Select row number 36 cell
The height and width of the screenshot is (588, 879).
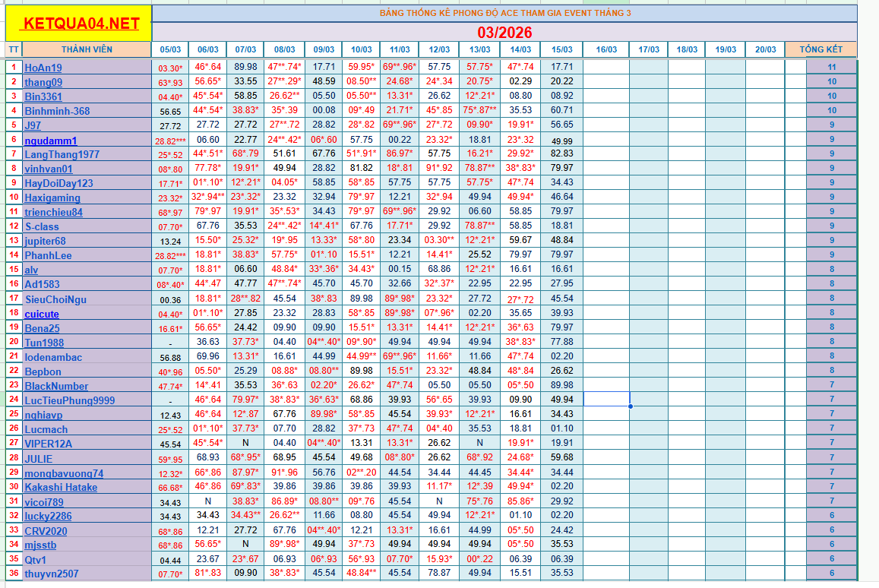tap(14, 573)
